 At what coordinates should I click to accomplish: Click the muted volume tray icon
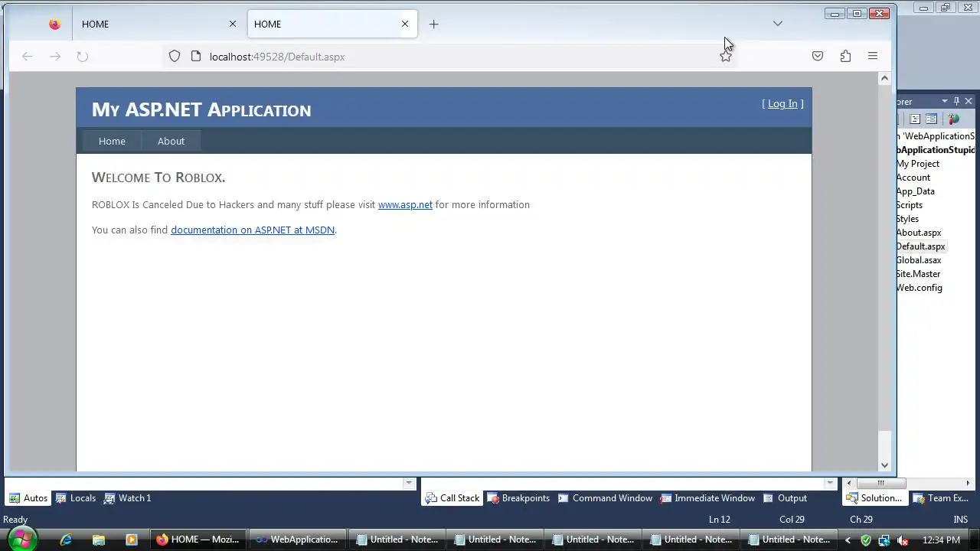point(902,540)
